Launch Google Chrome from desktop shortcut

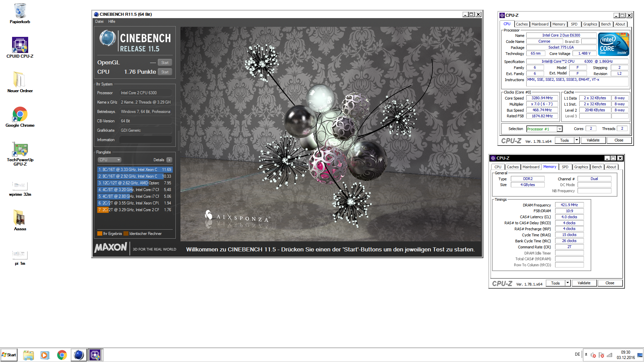click(x=20, y=117)
